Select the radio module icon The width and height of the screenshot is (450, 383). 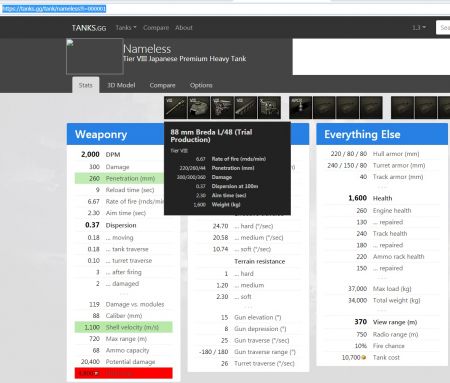pyautogui.click(x=269, y=107)
